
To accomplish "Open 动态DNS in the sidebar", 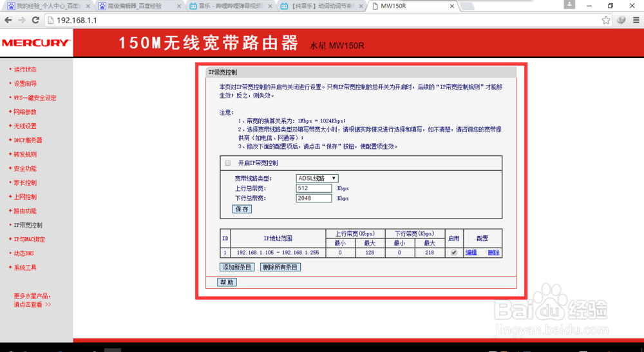I will pyautogui.click(x=24, y=254).
